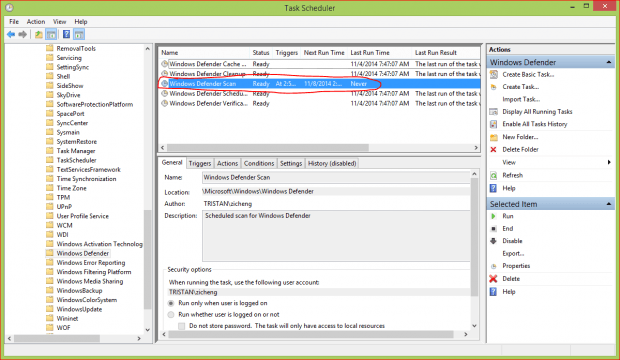Click the Help icon under Selected Item
The width and height of the screenshot is (620, 360).
493,292
